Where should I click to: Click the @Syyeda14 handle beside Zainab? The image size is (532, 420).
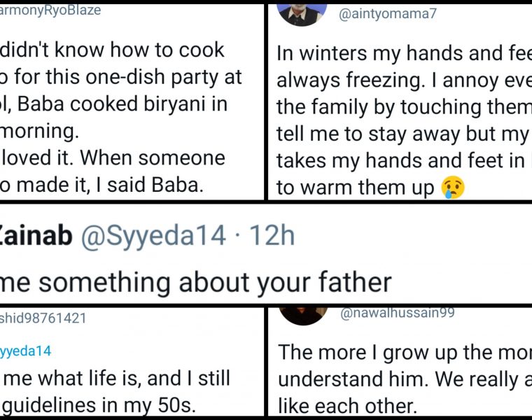(x=154, y=236)
